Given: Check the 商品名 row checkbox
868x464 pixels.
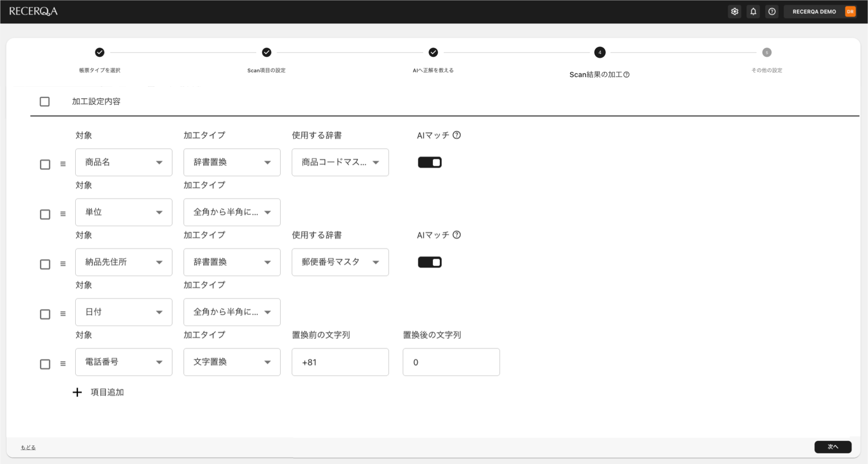Looking at the screenshot, I should [x=45, y=164].
